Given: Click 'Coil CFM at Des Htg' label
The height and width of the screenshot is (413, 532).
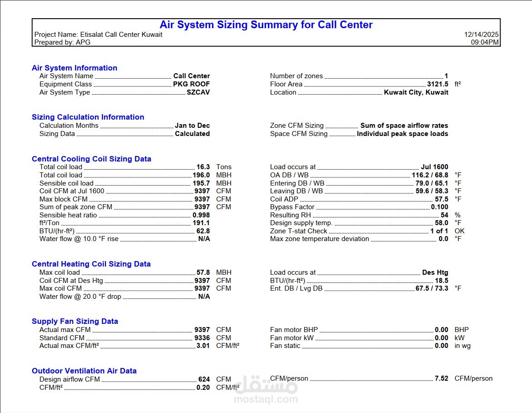Looking at the screenshot, I should pos(71,281).
